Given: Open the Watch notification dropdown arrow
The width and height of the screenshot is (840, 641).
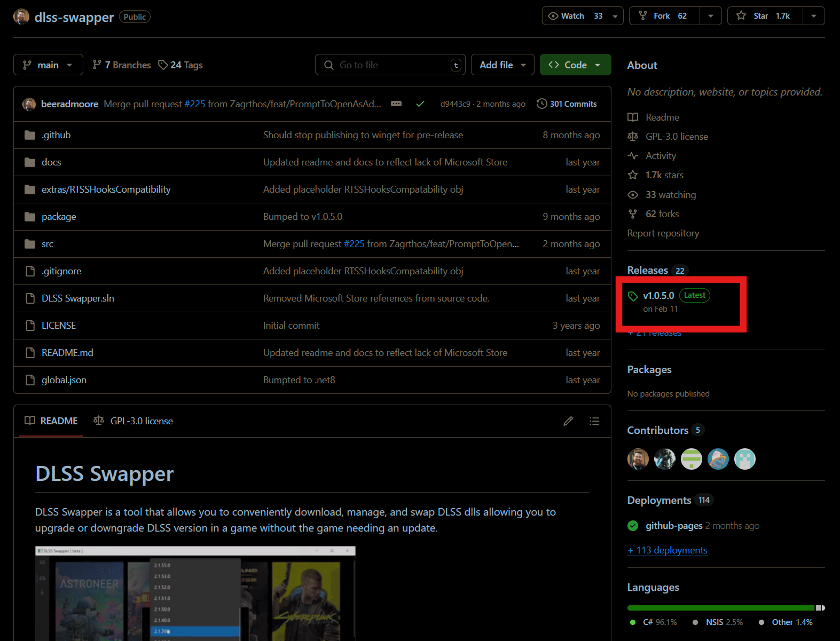Looking at the screenshot, I should [x=615, y=16].
